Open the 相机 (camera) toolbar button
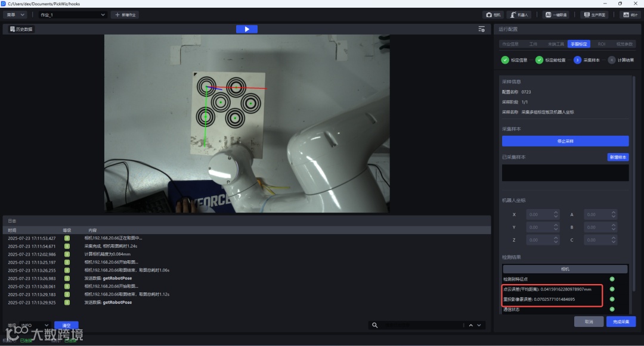 (x=493, y=15)
